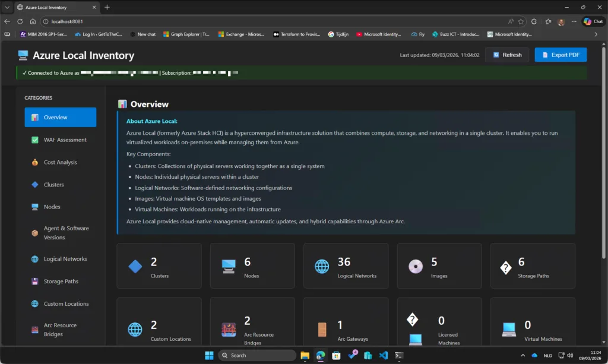Show hidden system tray icons
The image size is (608, 364).
coord(522,355)
